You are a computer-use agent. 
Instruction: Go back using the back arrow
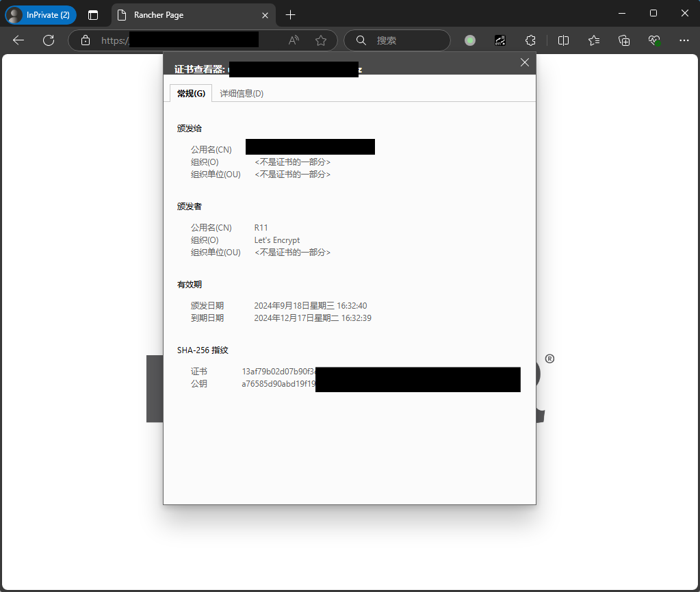point(18,40)
